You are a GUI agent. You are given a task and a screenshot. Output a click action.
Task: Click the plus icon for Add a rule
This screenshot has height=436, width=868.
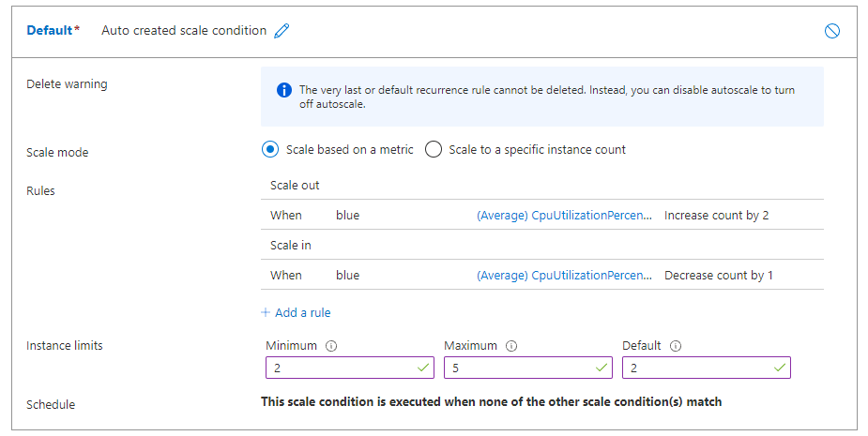pyautogui.click(x=266, y=312)
